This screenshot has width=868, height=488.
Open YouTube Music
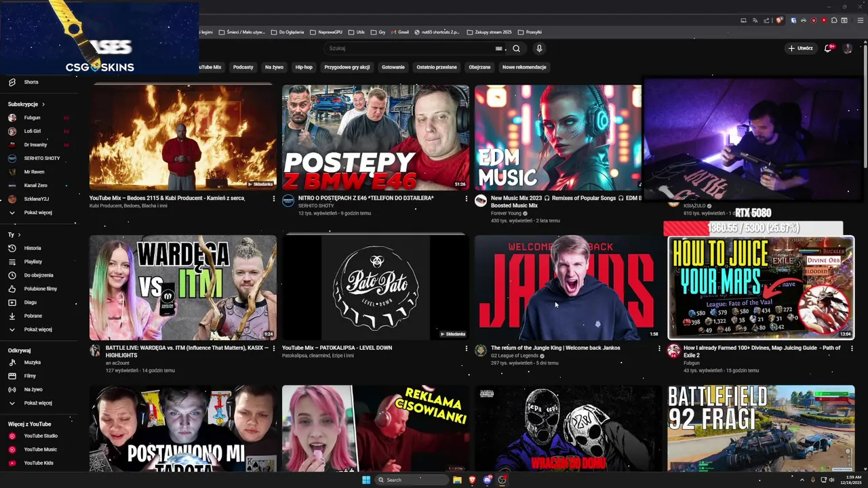[x=40, y=449]
